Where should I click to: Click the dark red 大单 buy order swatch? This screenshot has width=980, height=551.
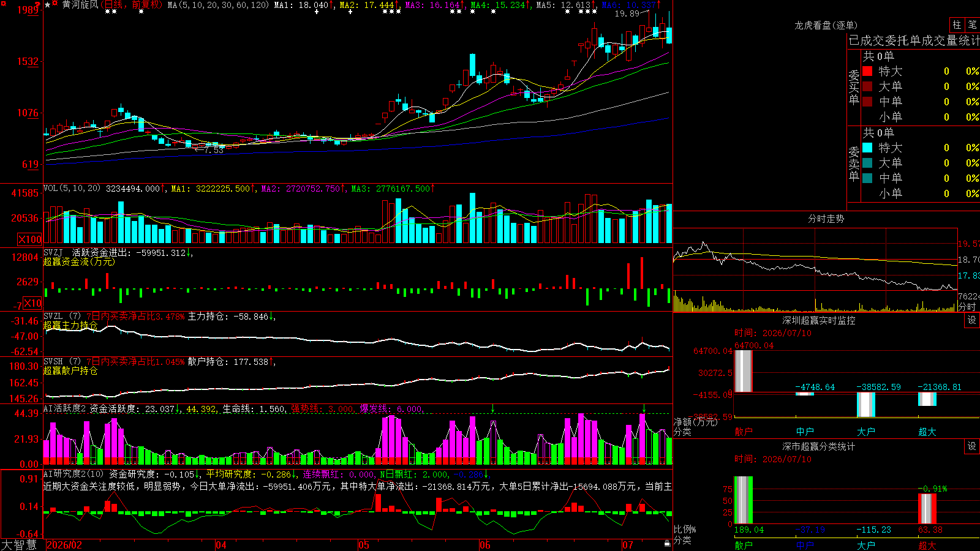867,86
